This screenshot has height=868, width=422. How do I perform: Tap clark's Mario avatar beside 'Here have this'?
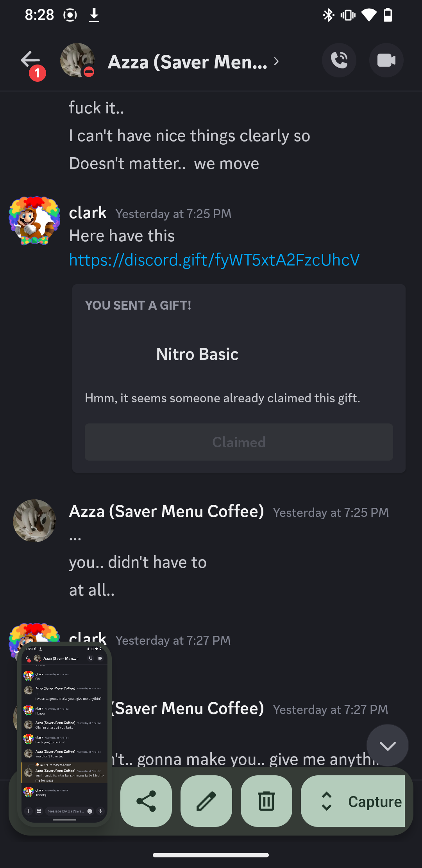34,221
